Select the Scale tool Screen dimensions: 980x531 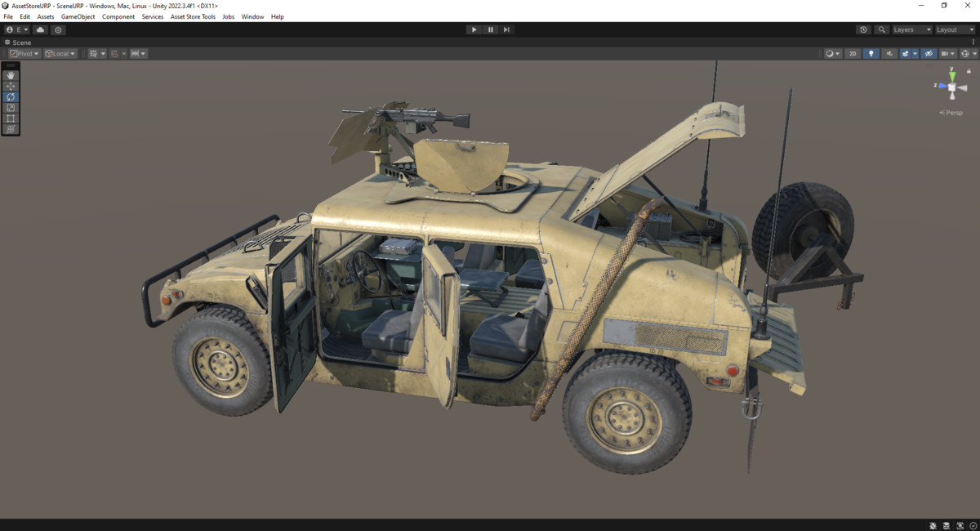[x=11, y=107]
